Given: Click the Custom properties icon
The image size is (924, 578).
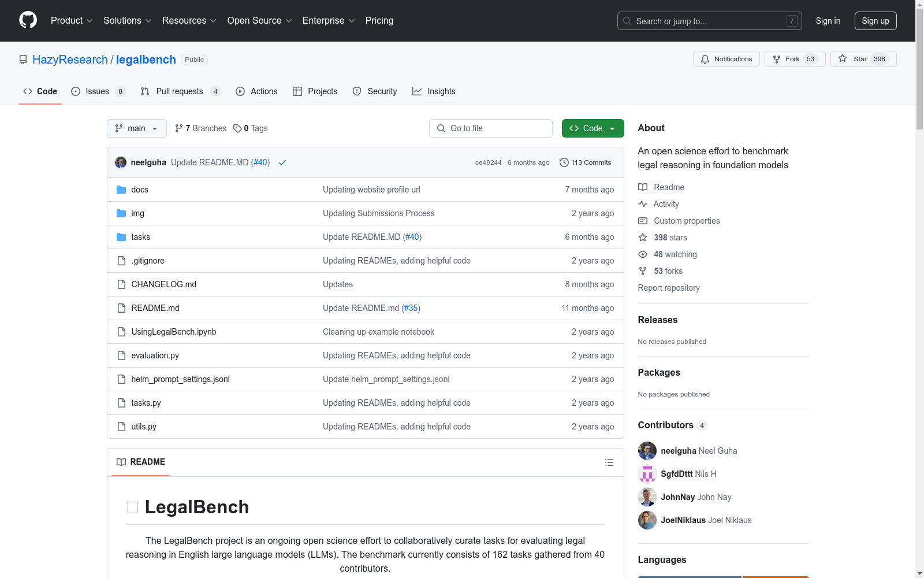Looking at the screenshot, I should [x=643, y=221].
